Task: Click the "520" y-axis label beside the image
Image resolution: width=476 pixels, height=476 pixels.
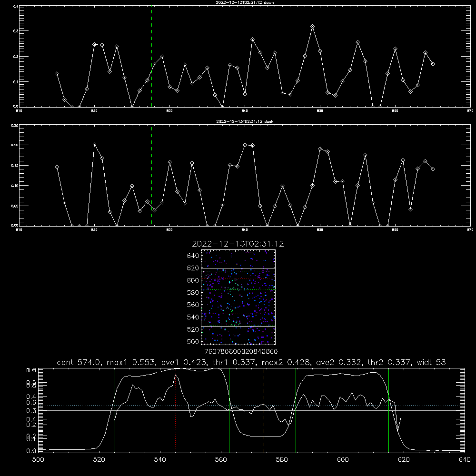Action: pos(193,329)
